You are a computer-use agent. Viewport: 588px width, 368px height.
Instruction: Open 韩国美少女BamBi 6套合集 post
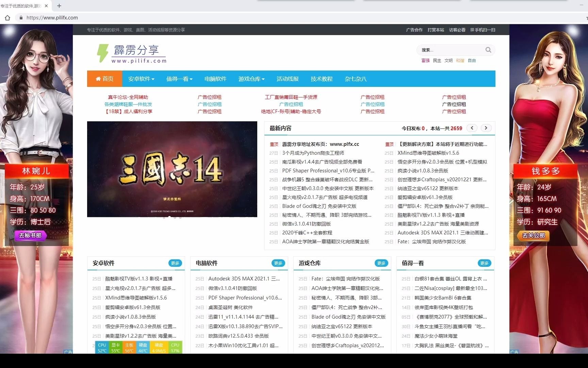pyautogui.click(x=443, y=298)
